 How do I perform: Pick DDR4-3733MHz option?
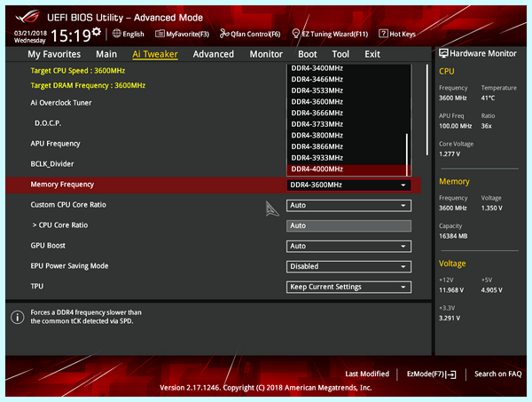click(346, 124)
